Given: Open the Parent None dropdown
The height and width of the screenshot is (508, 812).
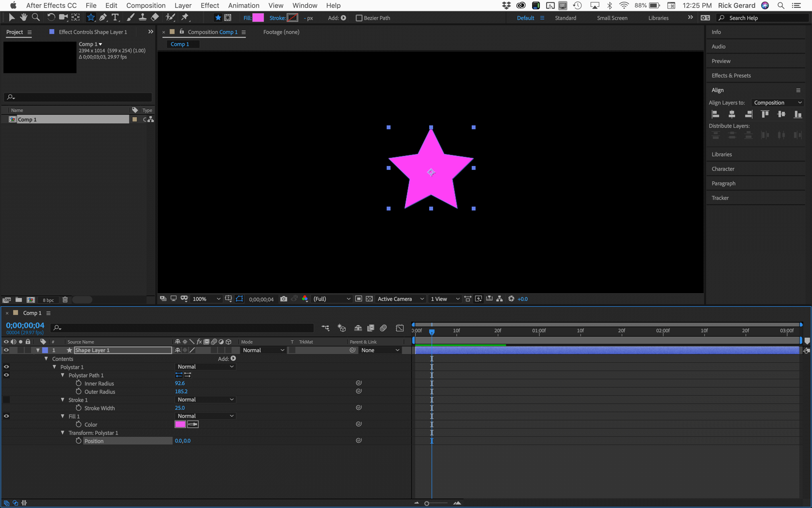Looking at the screenshot, I should [x=380, y=350].
